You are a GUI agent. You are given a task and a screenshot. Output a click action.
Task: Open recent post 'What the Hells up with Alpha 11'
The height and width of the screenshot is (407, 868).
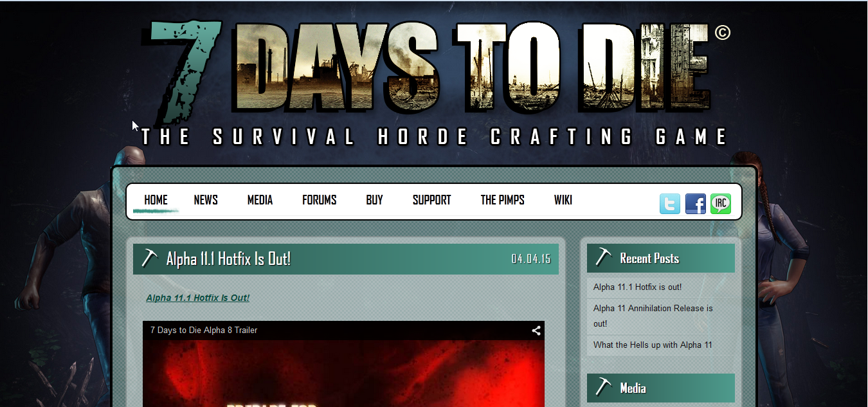point(653,345)
